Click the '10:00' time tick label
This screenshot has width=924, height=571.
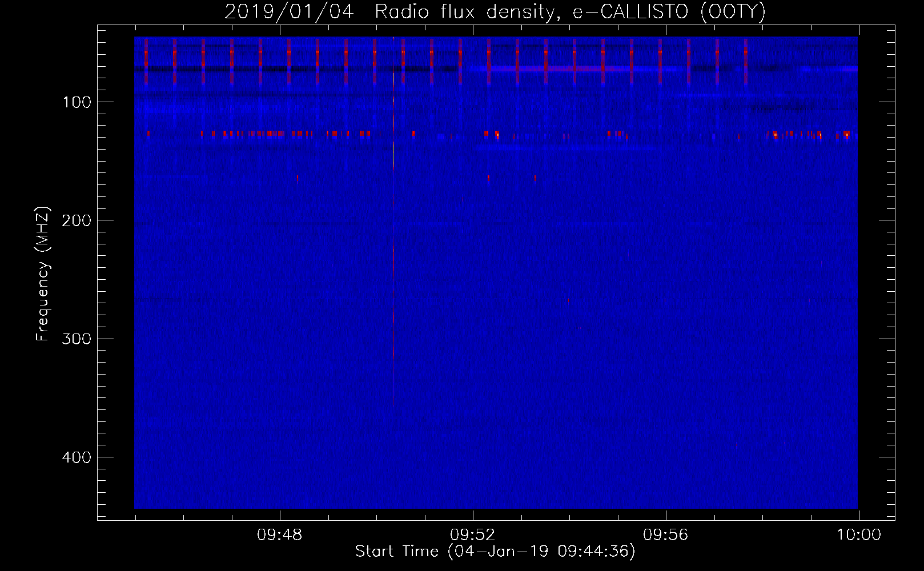[x=859, y=535]
